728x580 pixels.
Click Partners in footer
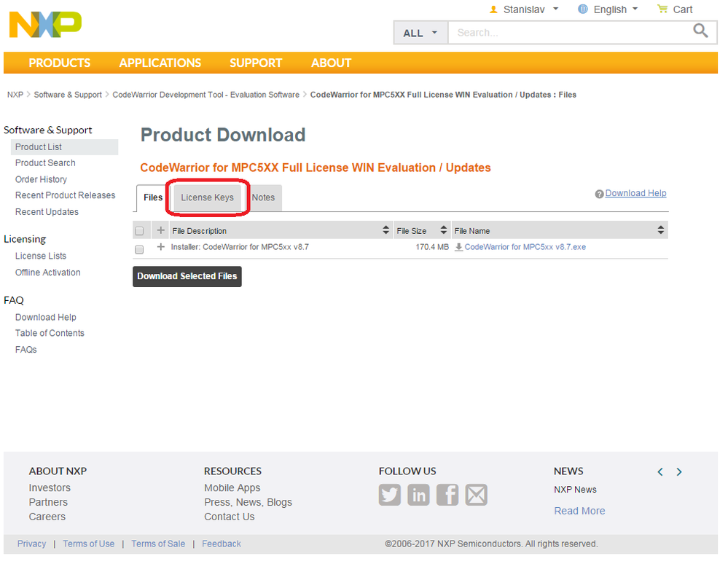click(x=48, y=502)
